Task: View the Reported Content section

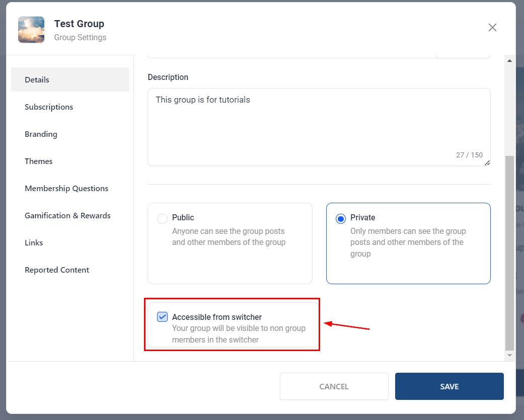Action: pos(57,270)
